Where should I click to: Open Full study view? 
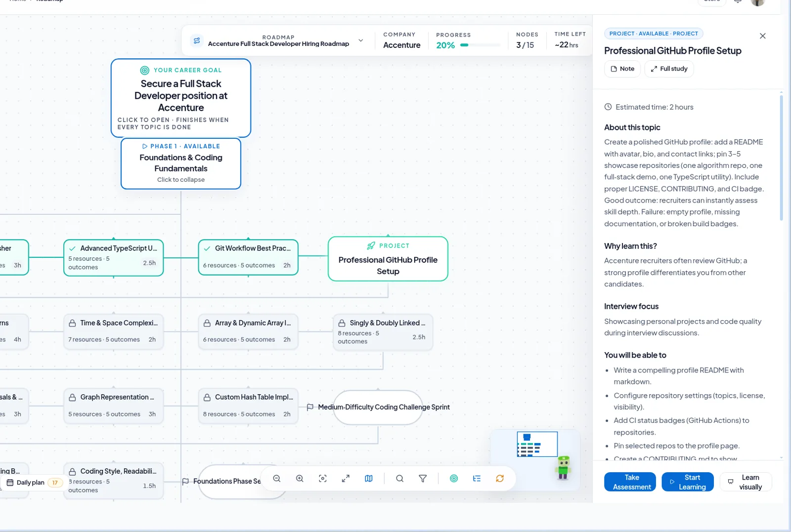pos(669,69)
